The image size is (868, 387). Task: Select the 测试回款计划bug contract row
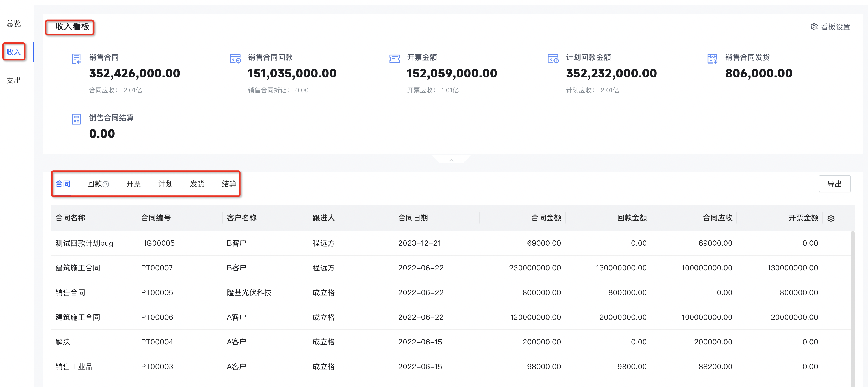coord(84,243)
